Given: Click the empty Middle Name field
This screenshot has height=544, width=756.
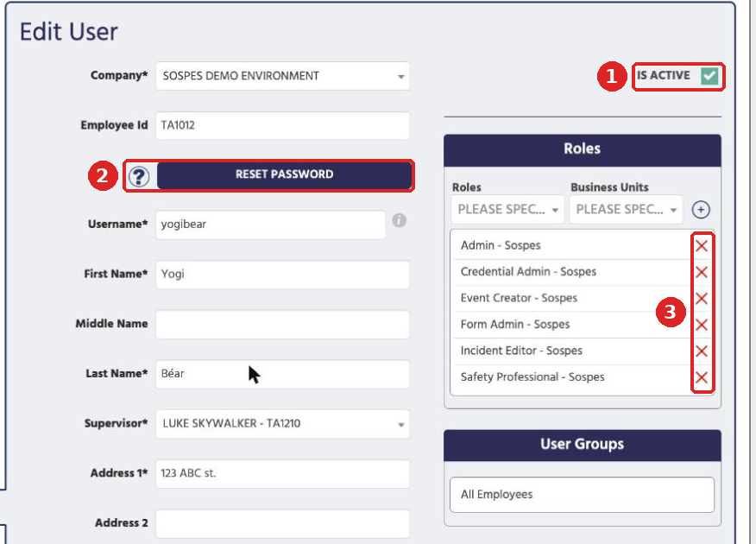Looking at the screenshot, I should point(282,324).
